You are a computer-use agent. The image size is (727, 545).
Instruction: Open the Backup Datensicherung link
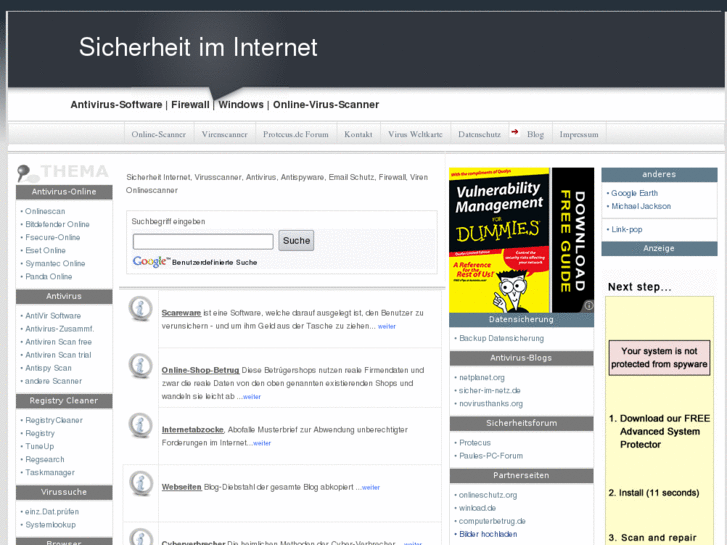coord(501,338)
